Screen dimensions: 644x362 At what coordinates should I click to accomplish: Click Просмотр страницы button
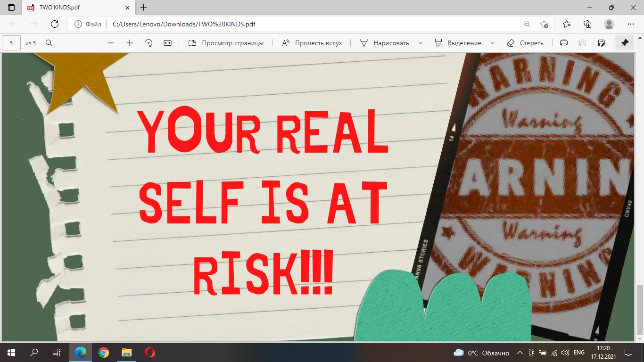[226, 43]
